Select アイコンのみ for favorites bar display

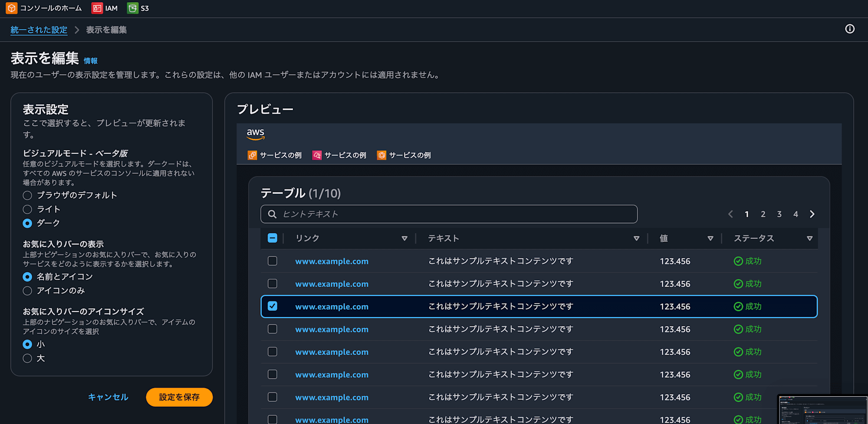(x=27, y=290)
